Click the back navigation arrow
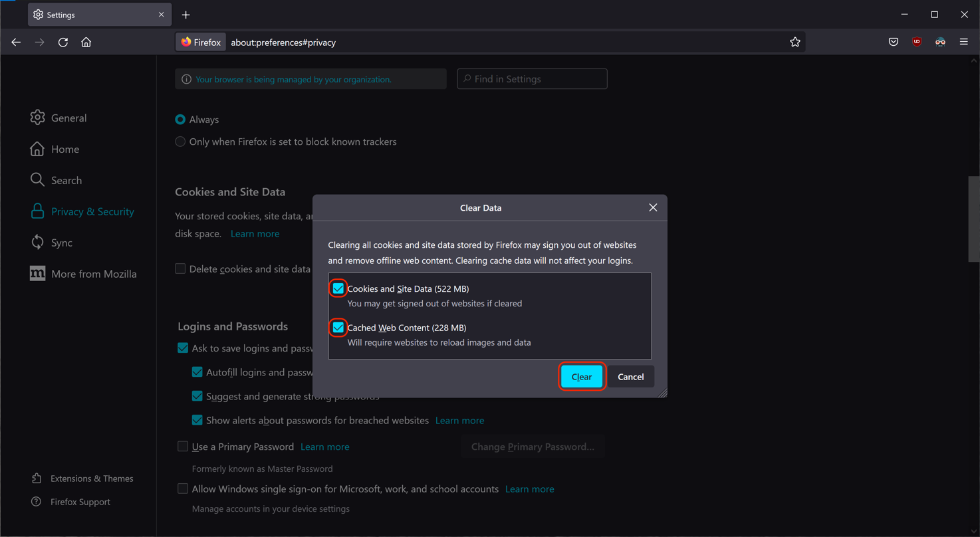980x537 pixels. click(16, 42)
